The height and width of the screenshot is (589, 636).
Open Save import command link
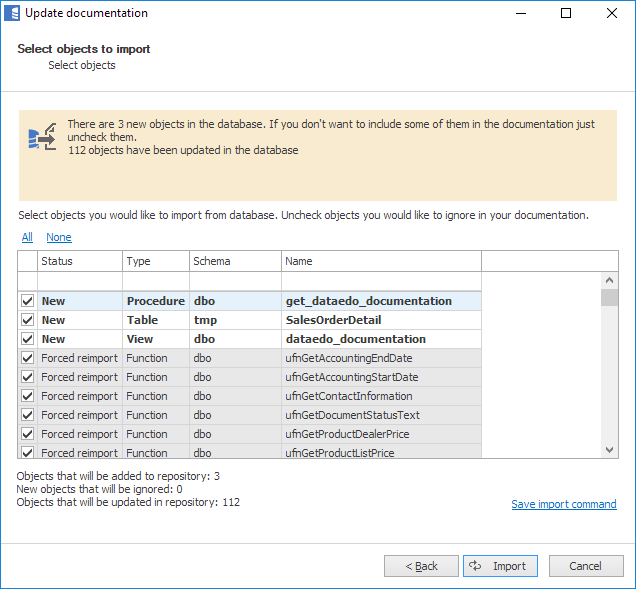coord(563,504)
